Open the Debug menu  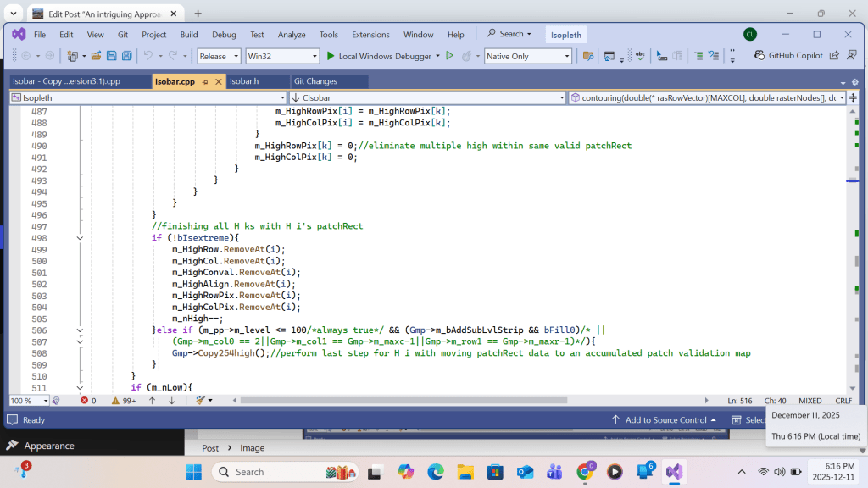224,35
